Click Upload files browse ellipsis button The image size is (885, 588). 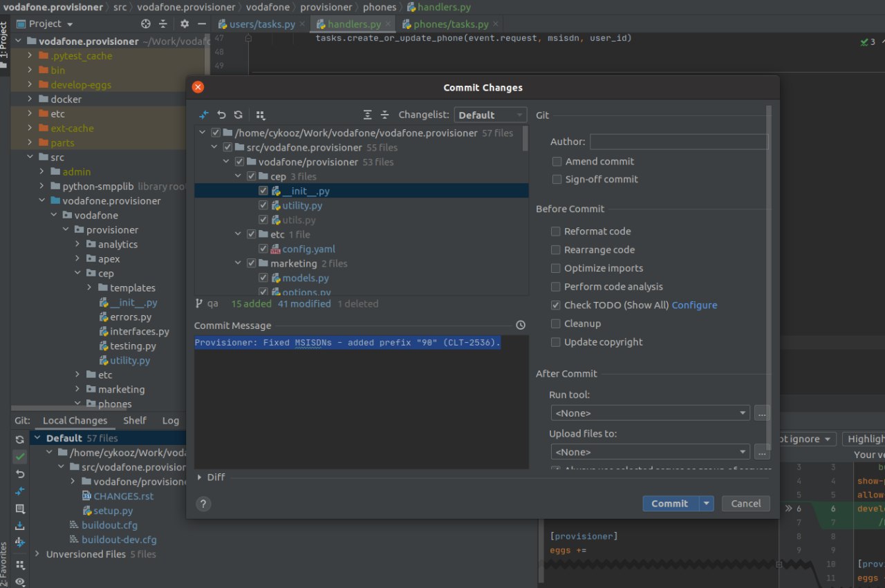click(762, 452)
